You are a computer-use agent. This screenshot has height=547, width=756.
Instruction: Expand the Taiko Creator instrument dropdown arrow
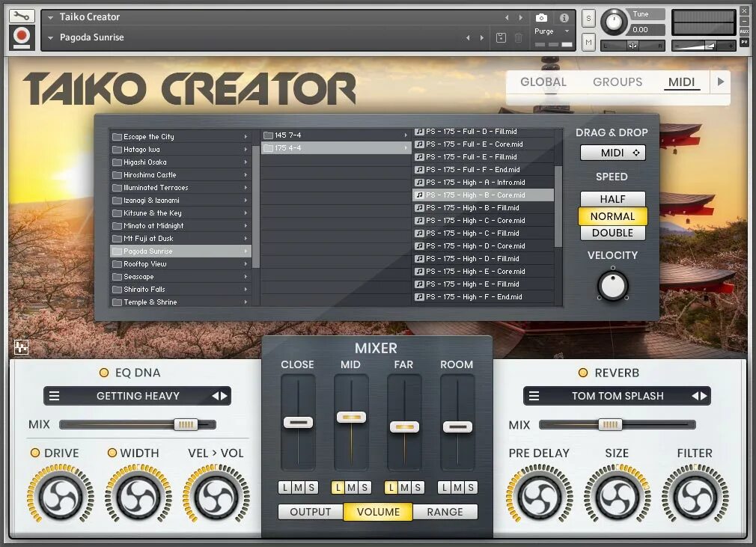(50, 17)
